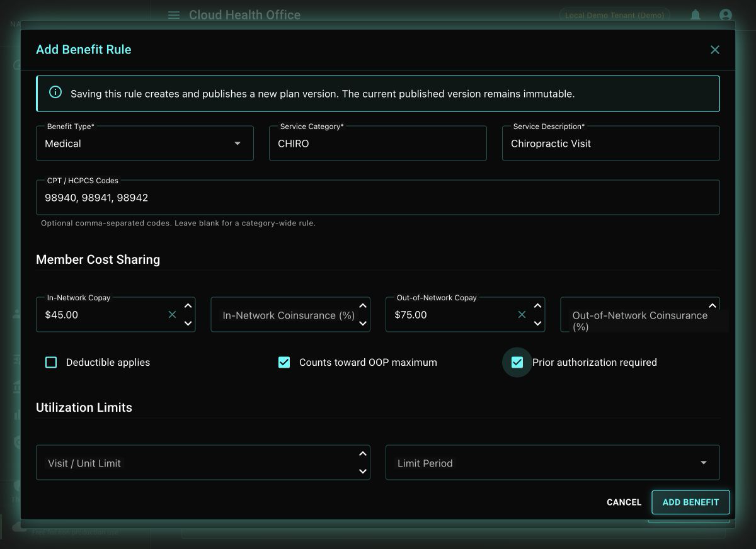
Task: Increase In-Network Coinsurance with up arrow
Action: coord(363,306)
